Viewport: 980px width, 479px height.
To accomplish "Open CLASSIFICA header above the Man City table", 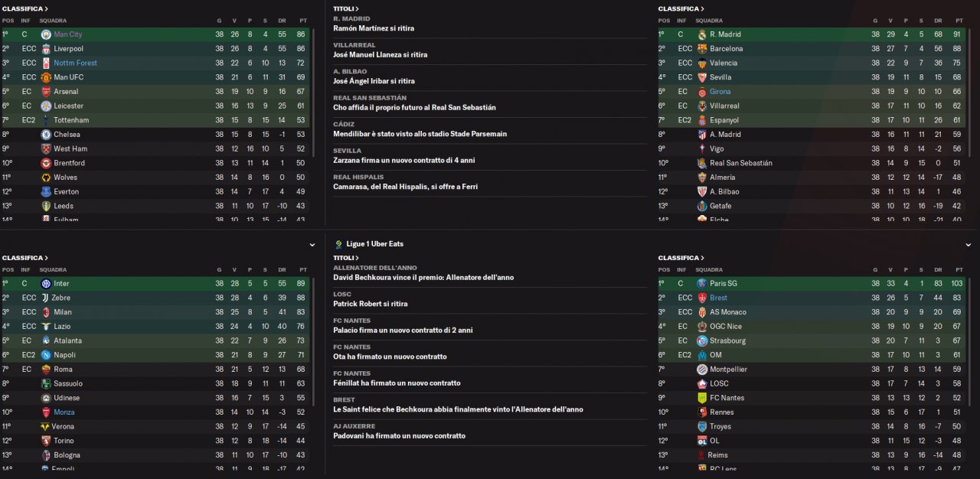I will (24, 9).
